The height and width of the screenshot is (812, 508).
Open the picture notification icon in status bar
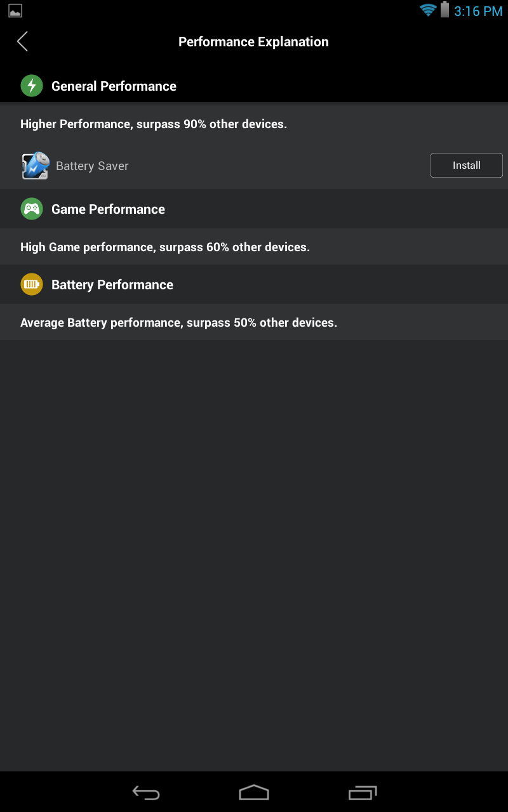coord(15,11)
